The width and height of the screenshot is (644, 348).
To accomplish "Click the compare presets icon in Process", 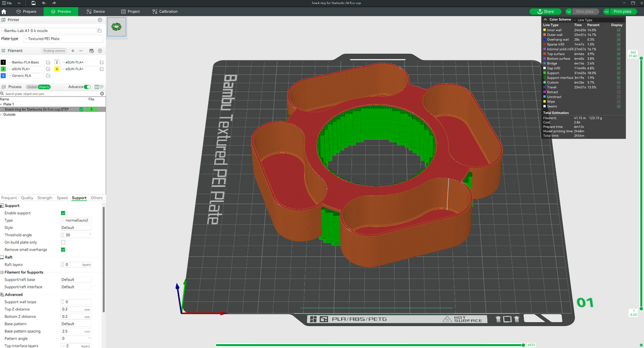I will (x=97, y=87).
